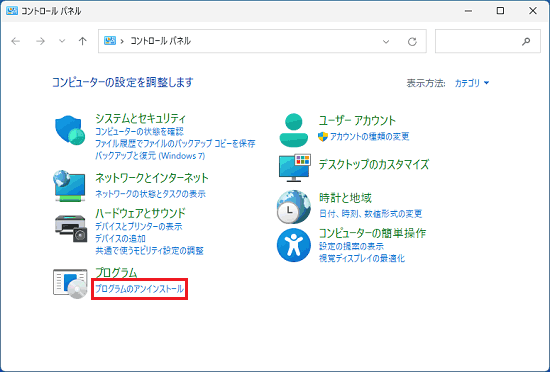
Task: Expand the address bar history dropdown
Action: [x=386, y=42]
